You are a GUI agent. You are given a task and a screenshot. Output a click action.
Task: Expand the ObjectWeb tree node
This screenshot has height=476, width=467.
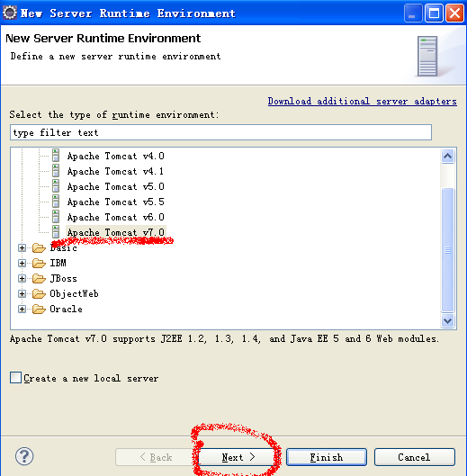tap(22, 293)
